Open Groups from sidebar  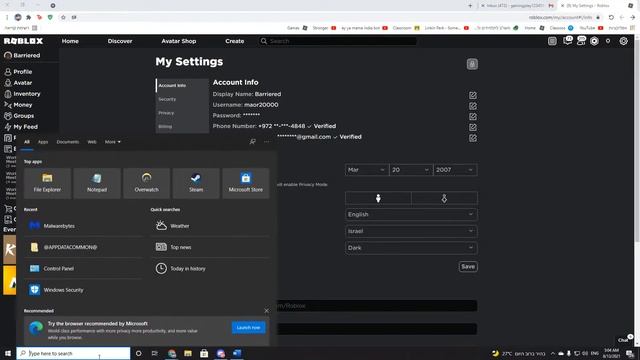(19, 116)
